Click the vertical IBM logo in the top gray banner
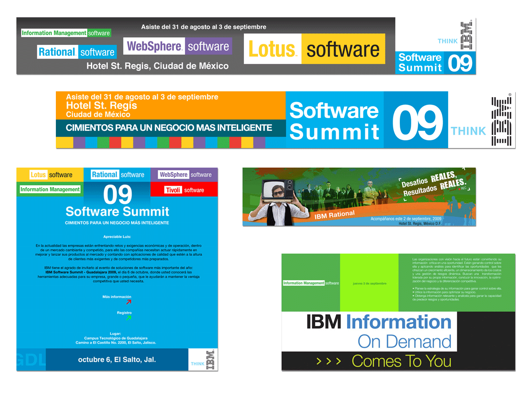 point(466,35)
